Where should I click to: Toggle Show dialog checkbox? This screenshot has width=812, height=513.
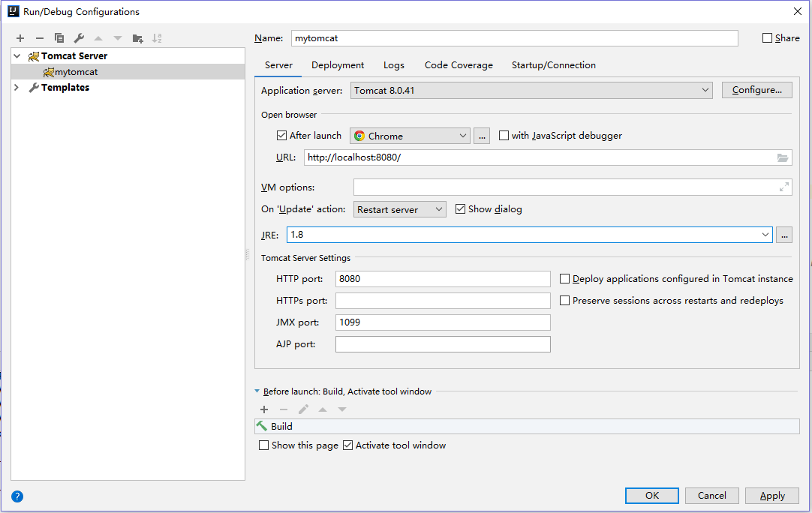pos(460,209)
